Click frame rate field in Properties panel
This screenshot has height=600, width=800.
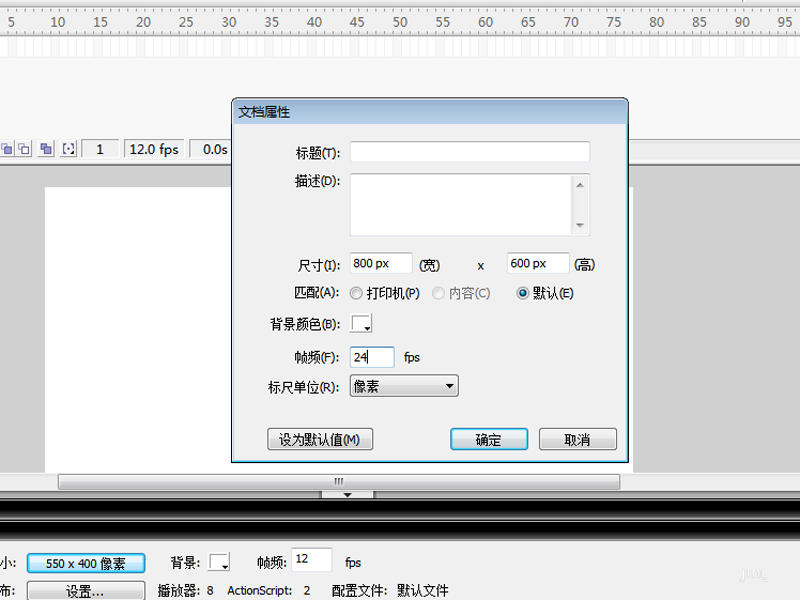pyautogui.click(x=311, y=560)
